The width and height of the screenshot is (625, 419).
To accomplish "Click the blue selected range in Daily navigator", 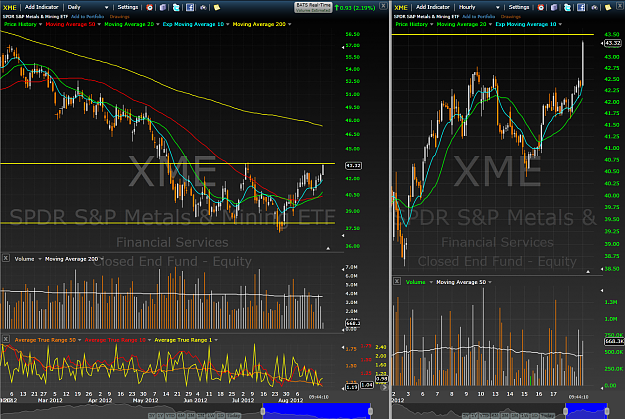I will 316,411.
